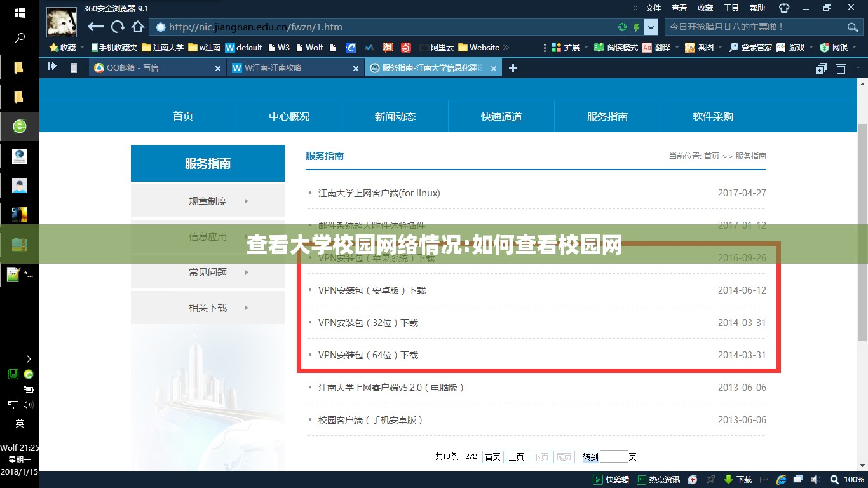
Task: Click Windows Start button
Action: [19, 13]
